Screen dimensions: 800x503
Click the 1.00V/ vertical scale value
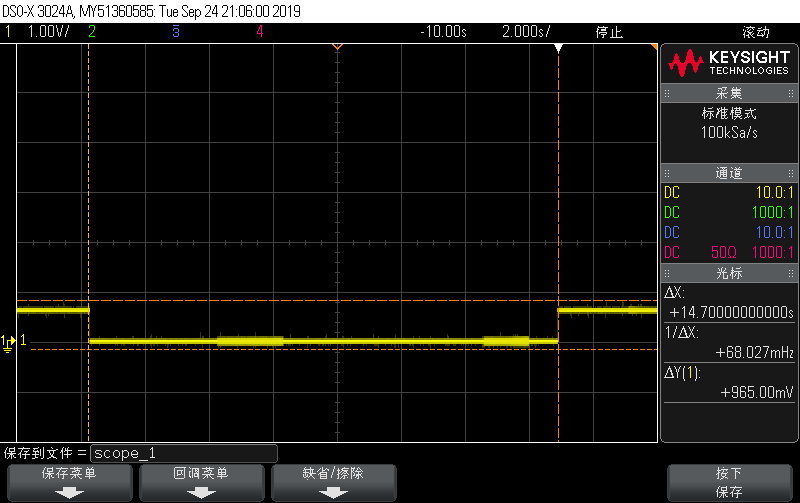pos(48,32)
